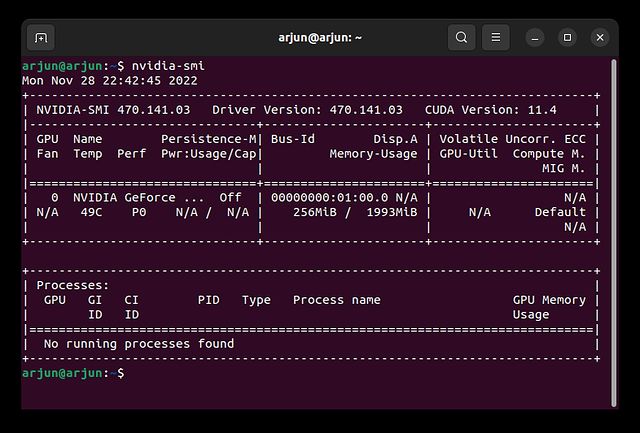Click the window title arjun@arjun: ~
640x433 pixels.
pos(320,38)
